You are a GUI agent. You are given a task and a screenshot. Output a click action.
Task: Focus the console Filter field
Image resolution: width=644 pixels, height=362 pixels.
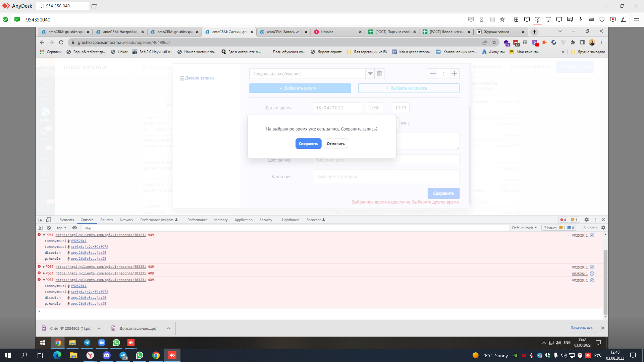[295, 228]
